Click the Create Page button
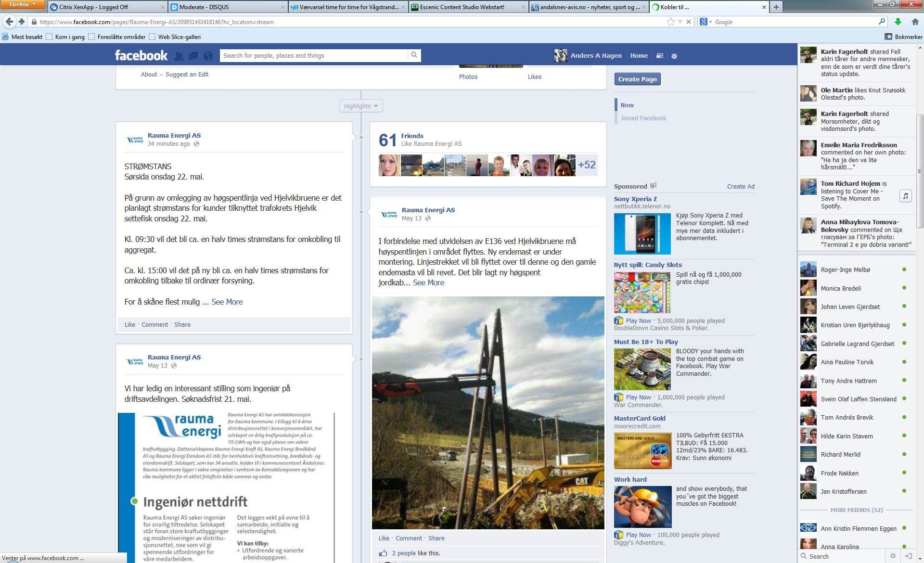Screen dimensions: 924x563 pyautogui.click(x=637, y=79)
